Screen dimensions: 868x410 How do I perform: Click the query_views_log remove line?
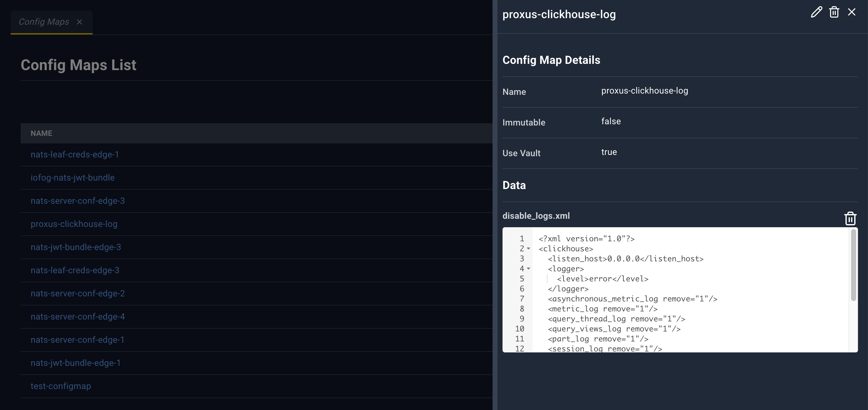(x=614, y=329)
